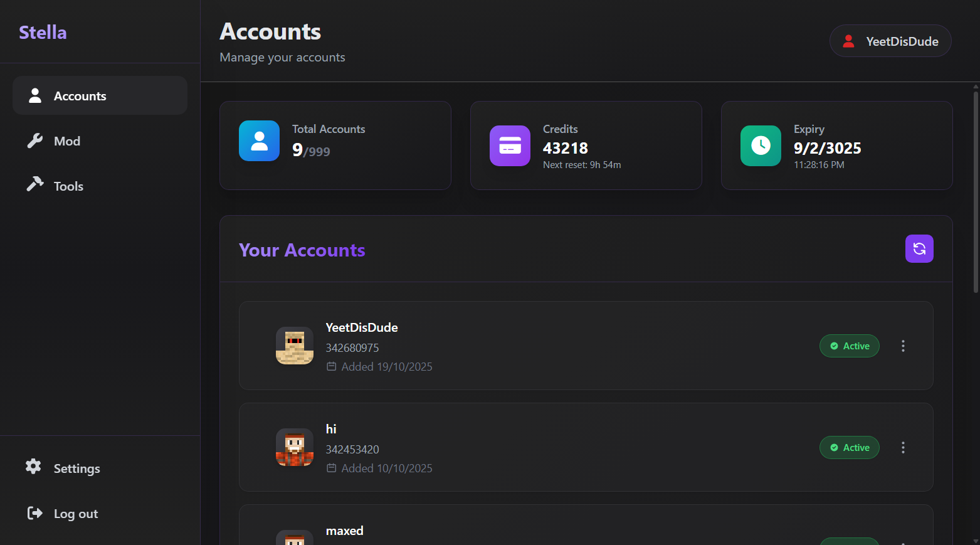Switch to the Tools section
Screen dimensions: 980x545
[67, 185]
